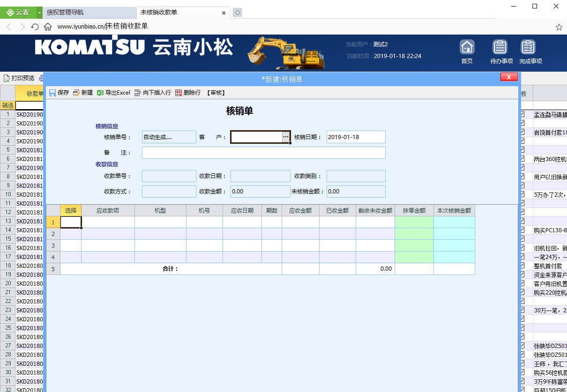The image size is (567, 392).
Task: Delete the current row using 删除行
Action: tap(188, 93)
